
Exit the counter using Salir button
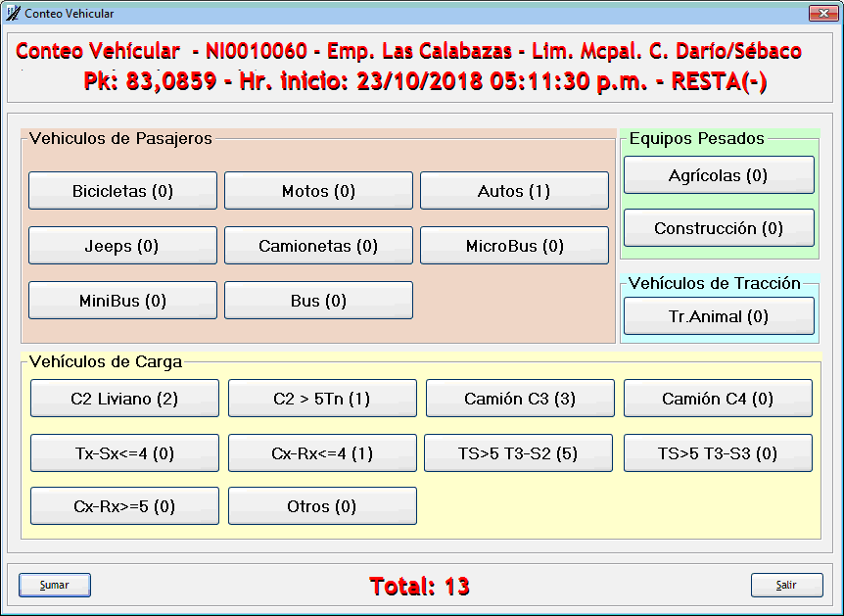click(786, 585)
